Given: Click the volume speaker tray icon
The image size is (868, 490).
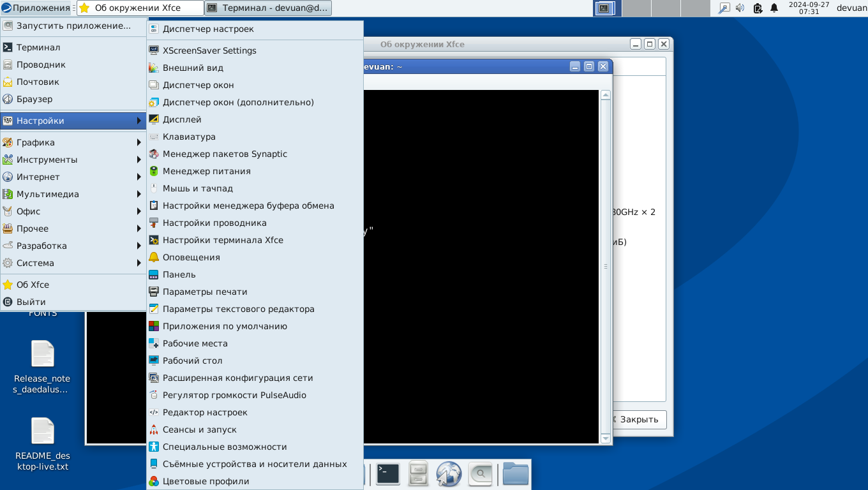Looking at the screenshot, I should click(x=740, y=8).
